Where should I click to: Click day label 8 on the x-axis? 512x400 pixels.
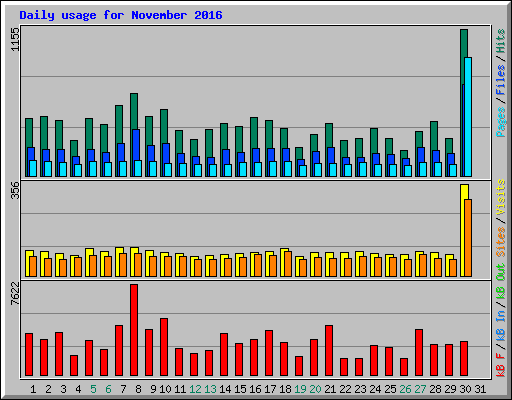point(138,389)
